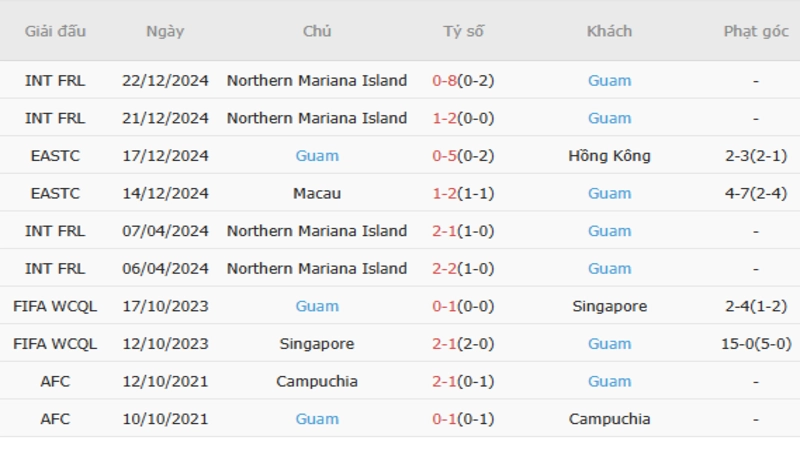Open the 2-2 score on 06/04/2024
Viewport: 800px width, 450px height.
444,269
